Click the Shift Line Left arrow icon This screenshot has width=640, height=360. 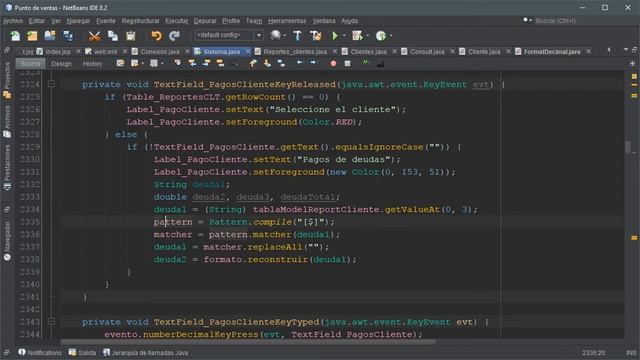tap(299, 63)
